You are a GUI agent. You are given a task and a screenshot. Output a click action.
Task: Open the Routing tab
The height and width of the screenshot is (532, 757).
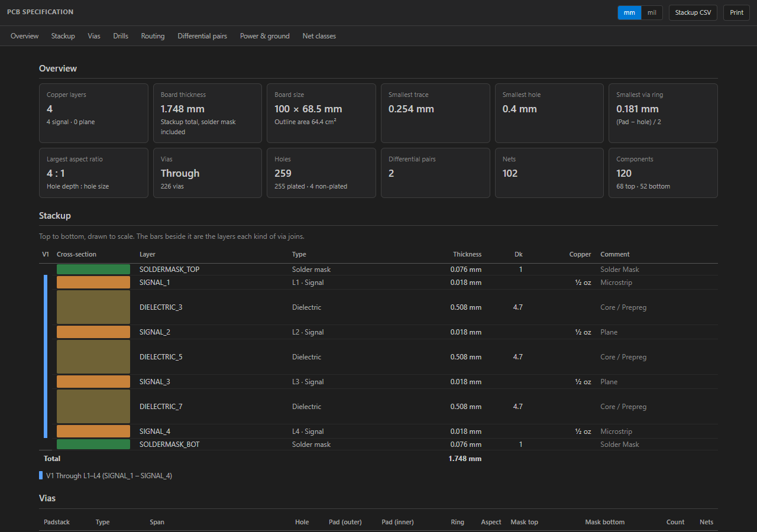[153, 36]
